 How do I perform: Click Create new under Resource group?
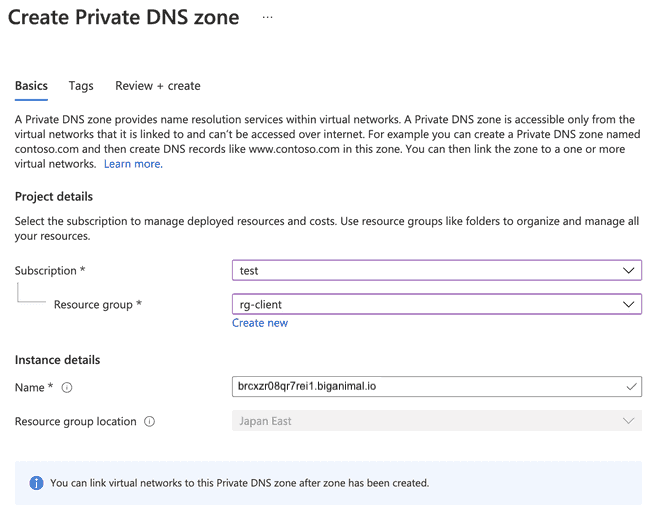click(260, 323)
